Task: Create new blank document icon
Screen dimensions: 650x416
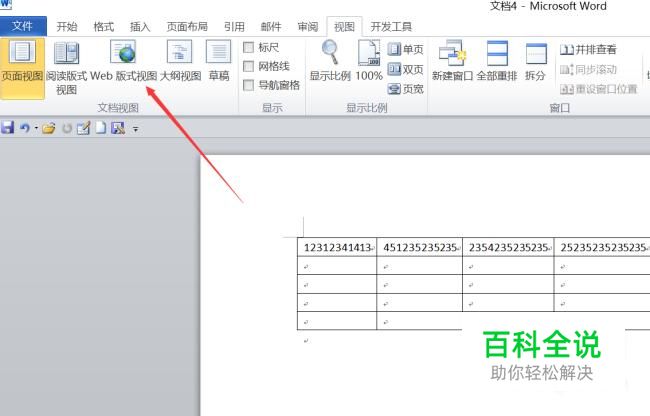Action: [x=101, y=128]
